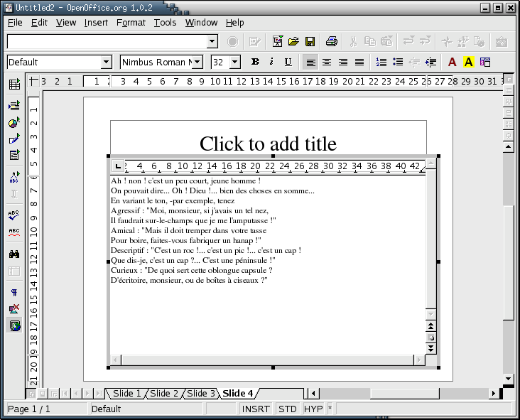Click the New document icon in toolbar
This screenshot has width=520, height=420.
pos(277,41)
